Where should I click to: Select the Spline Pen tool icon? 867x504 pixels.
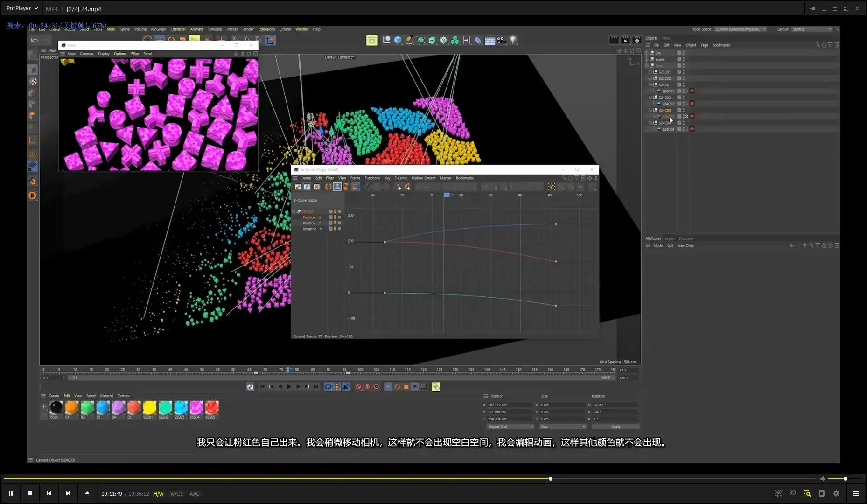(x=409, y=40)
